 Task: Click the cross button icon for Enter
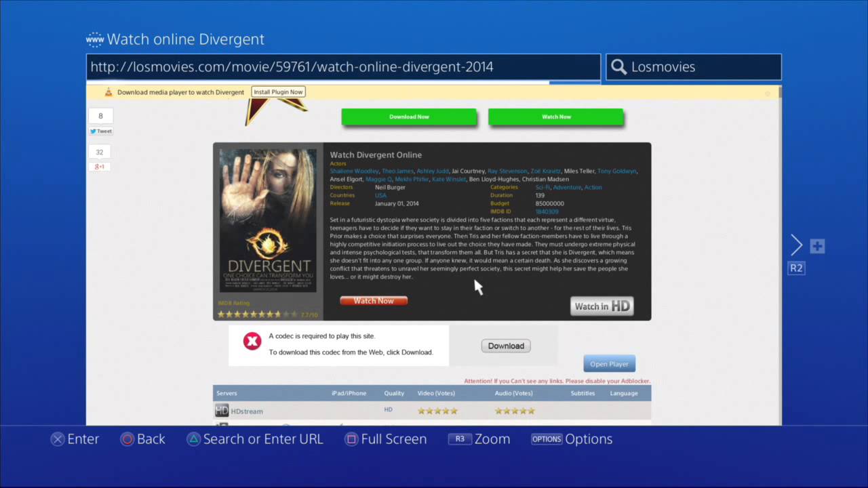coord(58,439)
